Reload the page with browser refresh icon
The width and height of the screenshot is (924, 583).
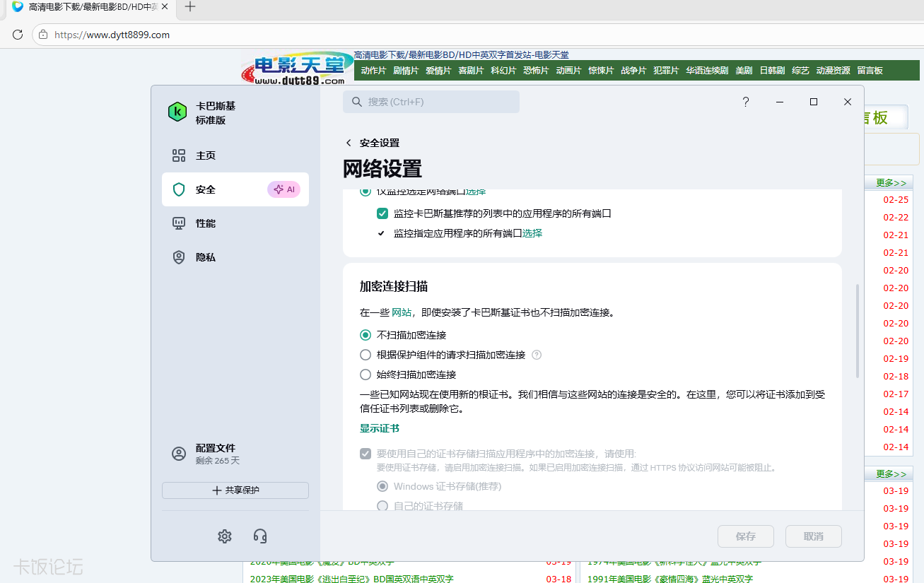[x=16, y=34]
